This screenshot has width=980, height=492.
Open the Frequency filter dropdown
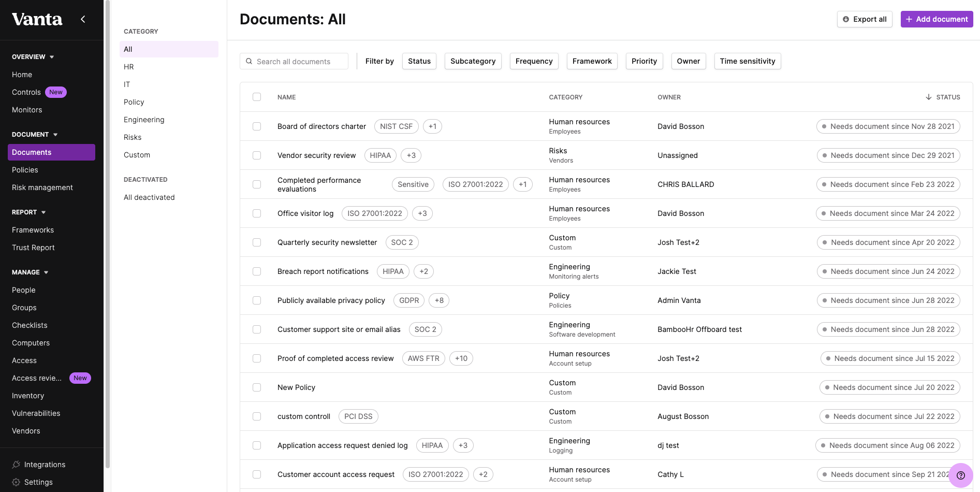click(x=534, y=61)
